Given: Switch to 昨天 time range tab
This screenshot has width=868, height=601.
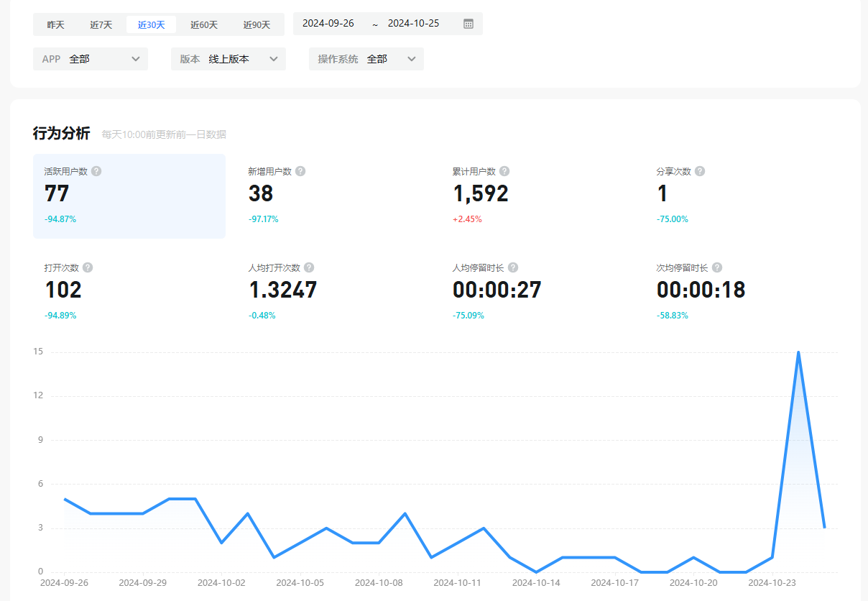Looking at the screenshot, I should pos(56,24).
